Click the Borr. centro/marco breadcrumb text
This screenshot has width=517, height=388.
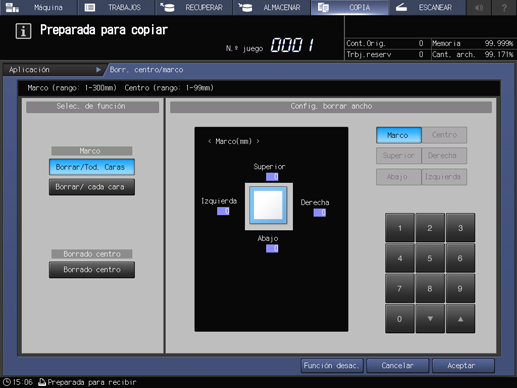pyautogui.click(x=146, y=70)
